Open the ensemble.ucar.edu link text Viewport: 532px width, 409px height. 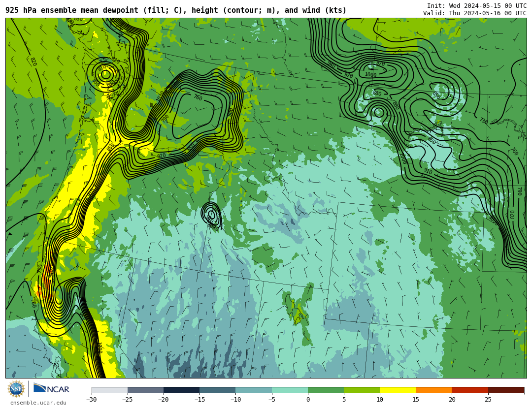click(x=38, y=403)
